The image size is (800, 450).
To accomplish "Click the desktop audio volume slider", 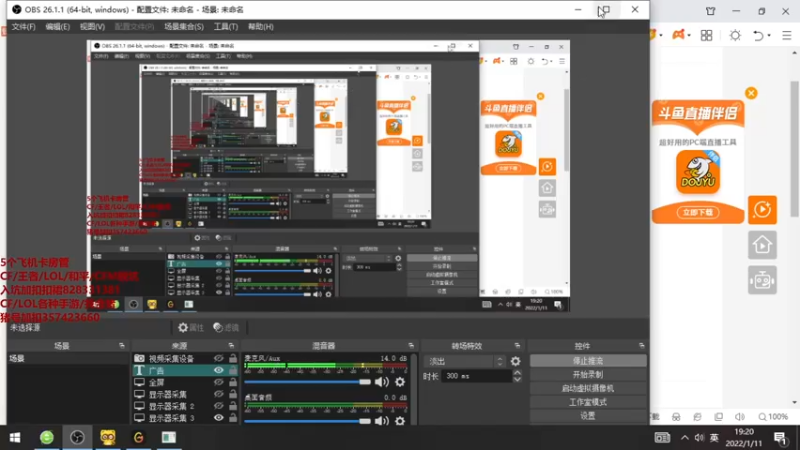I will 307,421.
